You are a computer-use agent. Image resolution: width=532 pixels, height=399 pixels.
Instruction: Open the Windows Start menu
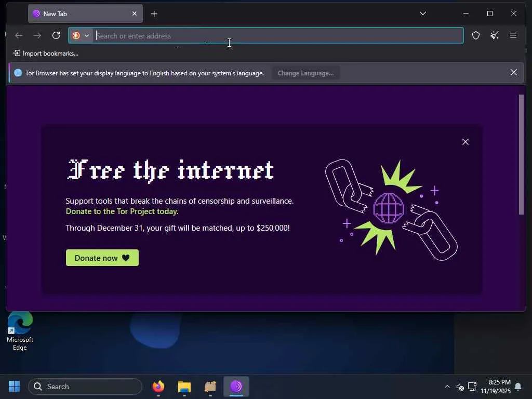point(14,386)
